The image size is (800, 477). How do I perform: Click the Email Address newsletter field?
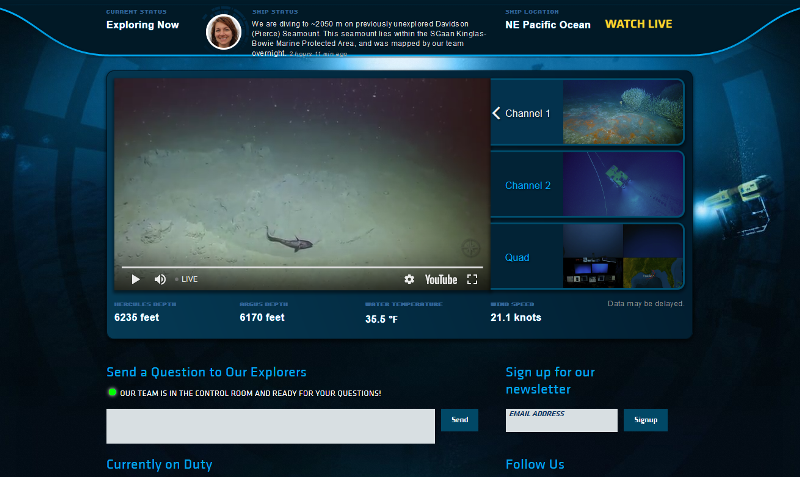tap(561, 421)
